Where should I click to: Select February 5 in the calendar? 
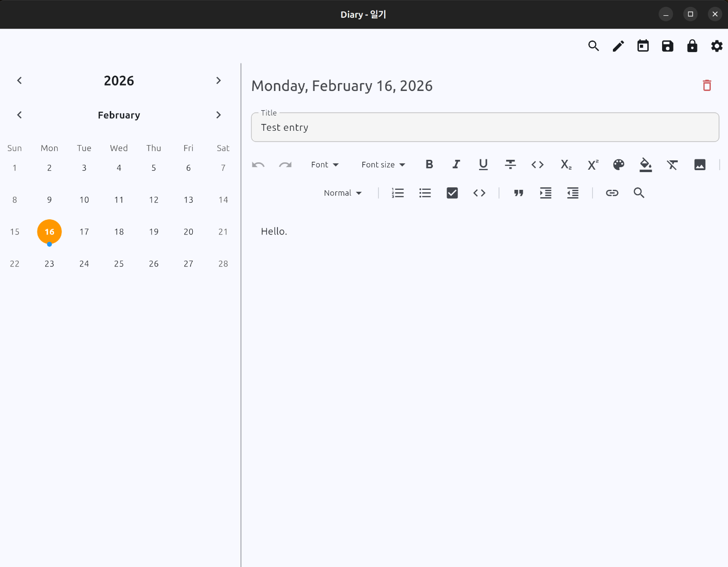(154, 168)
